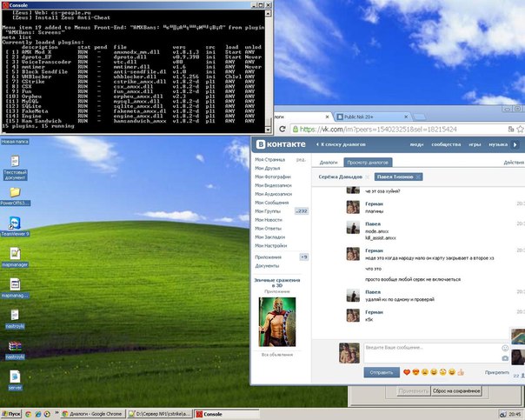
Task: Open Мои Сообщения in sidebar
Action: coord(271,203)
